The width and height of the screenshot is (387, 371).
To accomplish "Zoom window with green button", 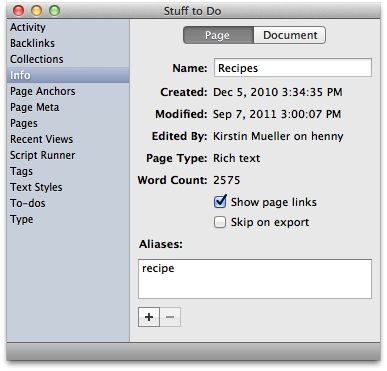I will point(54,11).
